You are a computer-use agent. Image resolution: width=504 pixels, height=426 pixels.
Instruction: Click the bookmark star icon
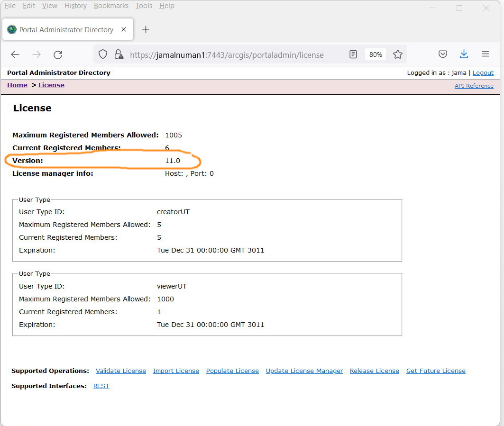click(398, 54)
